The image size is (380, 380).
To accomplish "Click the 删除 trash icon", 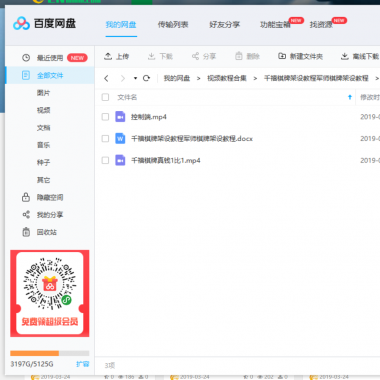I will [239, 56].
